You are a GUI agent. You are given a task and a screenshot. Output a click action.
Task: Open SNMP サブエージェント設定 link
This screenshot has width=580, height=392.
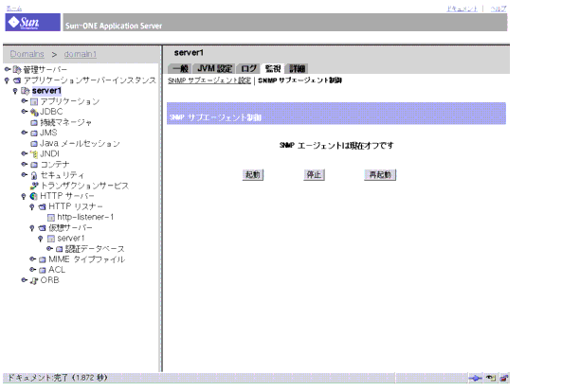coord(209,80)
